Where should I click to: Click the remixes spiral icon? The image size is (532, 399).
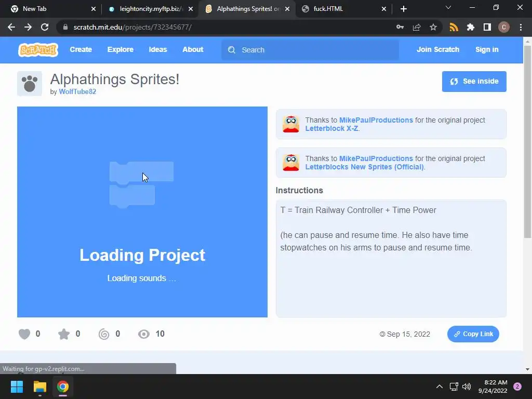coord(104,334)
